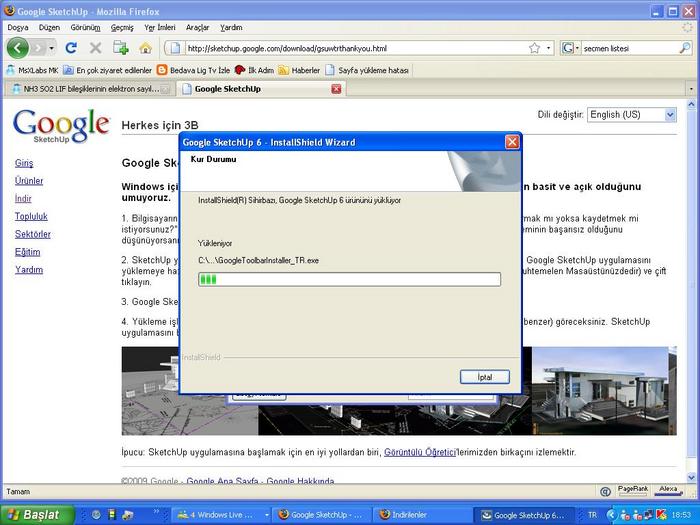Screen dimensions: 700x525
Task: Reload the page with the refresh icon
Action: [x=71, y=47]
